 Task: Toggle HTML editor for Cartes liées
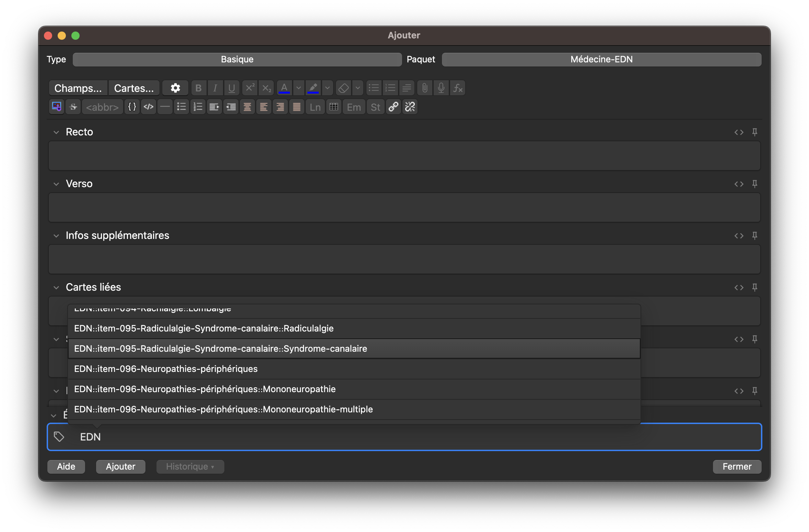tap(739, 288)
